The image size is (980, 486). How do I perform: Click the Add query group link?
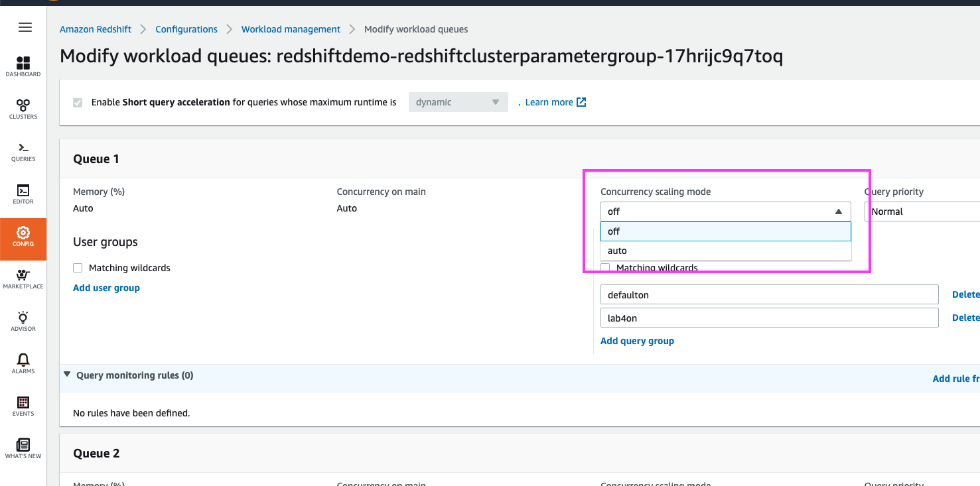point(637,341)
